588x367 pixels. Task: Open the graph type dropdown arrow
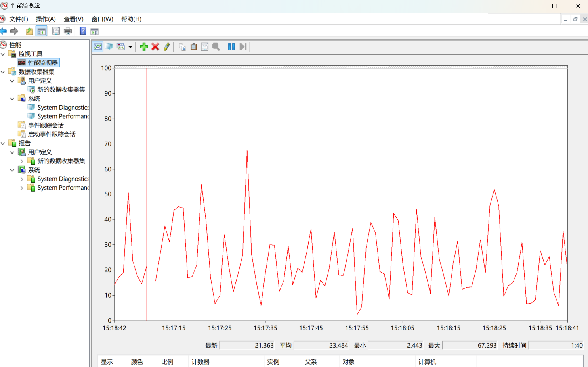coord(130,47)
